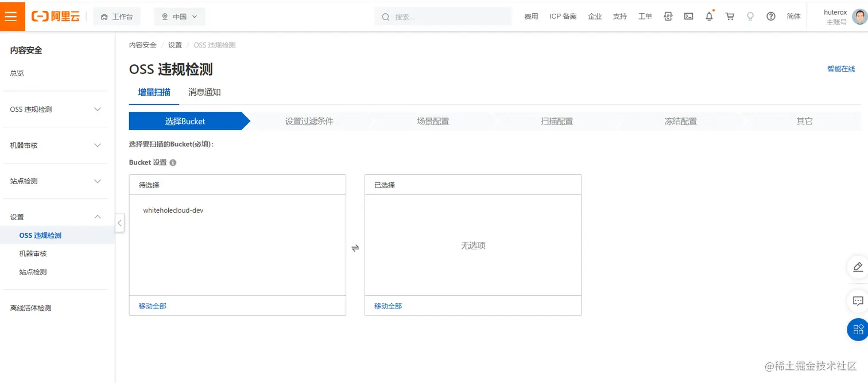868x383 pixels.
Task: Click the swap arrows between bucket lists
Action: pos(355,248)
